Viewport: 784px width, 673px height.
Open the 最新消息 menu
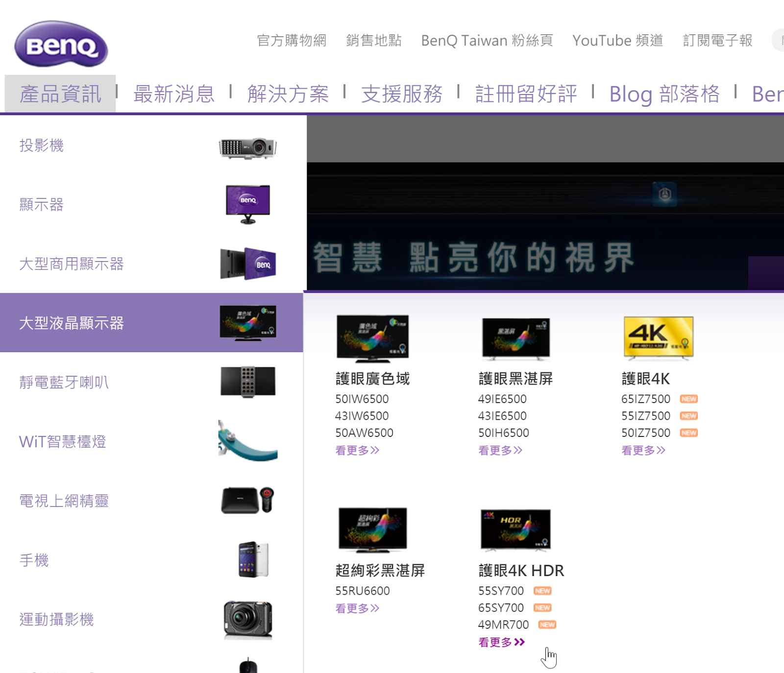point(174,94)
